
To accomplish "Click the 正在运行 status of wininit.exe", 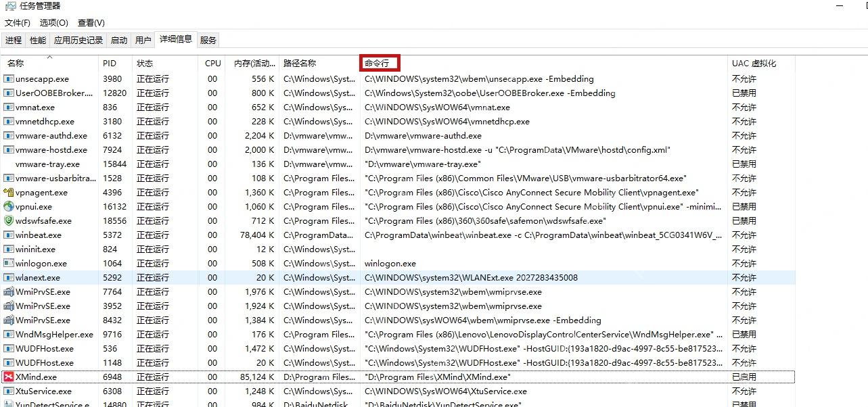I will [153, 249].
